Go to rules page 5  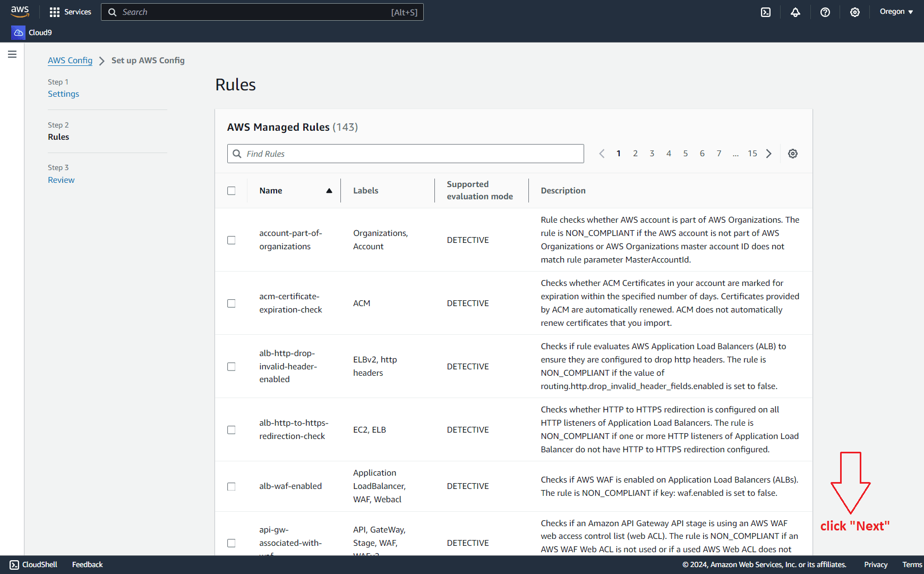pos(686,154)
